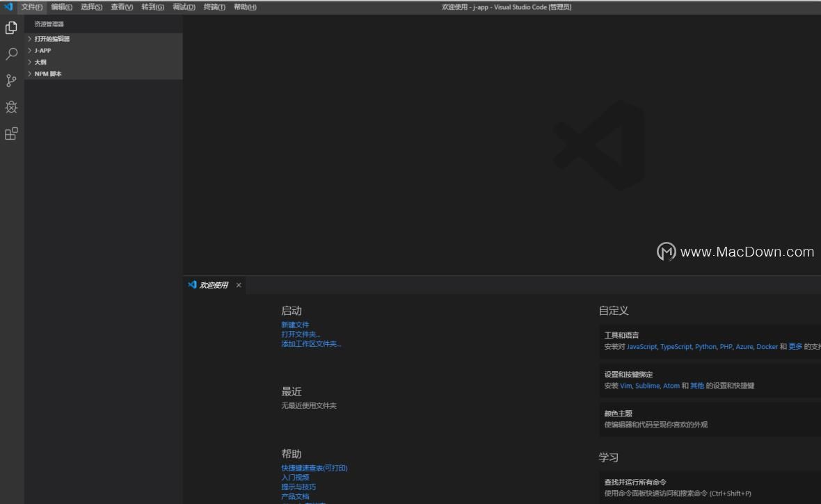Click the 更多 link under 工具和语言
The width and height of the screenshot is (821, 504).
[795, 346]
